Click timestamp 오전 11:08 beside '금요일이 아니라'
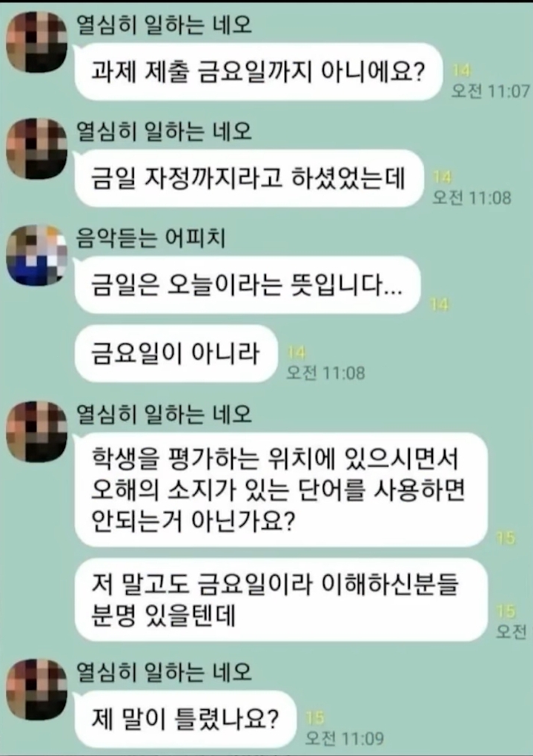The image size is (533, 756). tap(325, 372)
